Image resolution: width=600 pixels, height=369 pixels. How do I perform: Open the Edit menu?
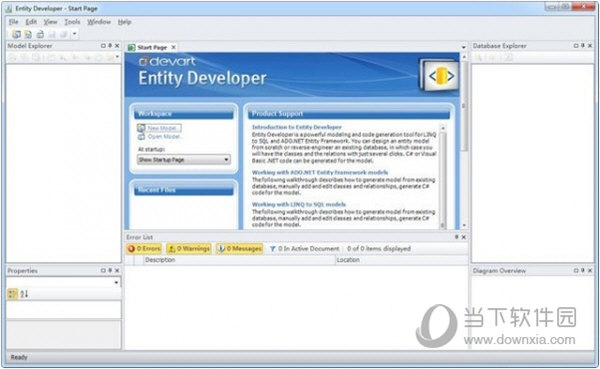(x=31, y=22)
